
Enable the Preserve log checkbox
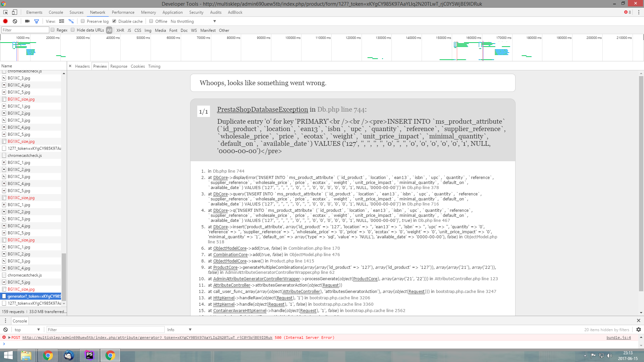[x=83, y=21]
